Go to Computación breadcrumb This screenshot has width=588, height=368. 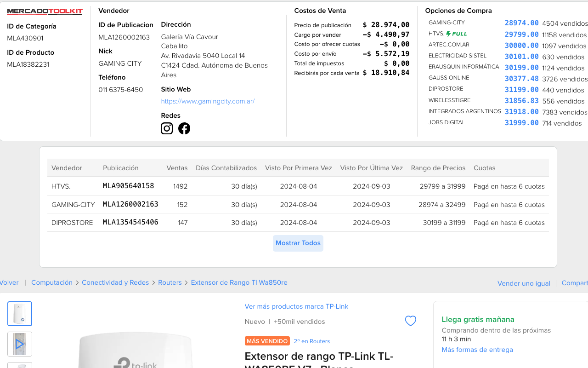click(52, 282)
